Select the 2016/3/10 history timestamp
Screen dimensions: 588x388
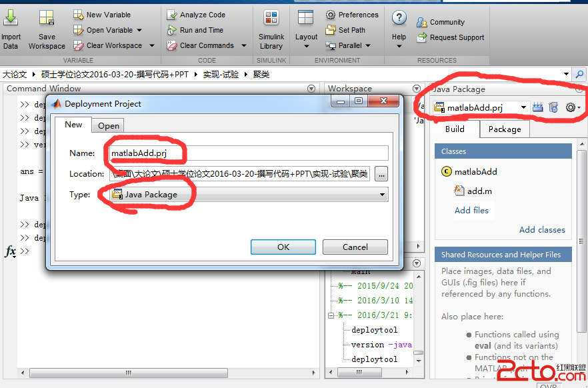[x=375, y=300]
